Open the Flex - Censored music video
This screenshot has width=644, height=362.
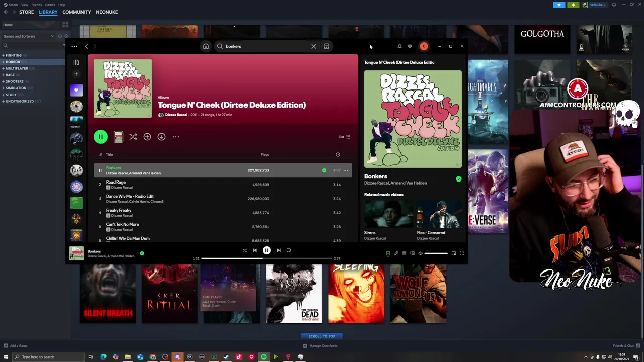[439, 214]
